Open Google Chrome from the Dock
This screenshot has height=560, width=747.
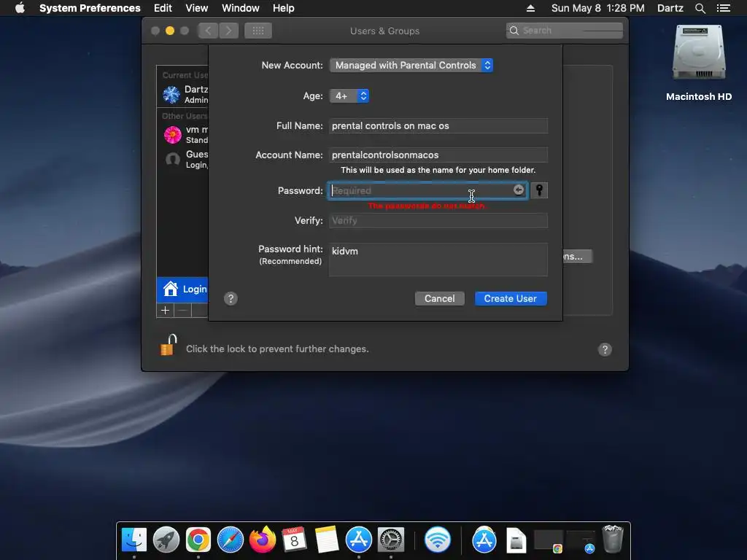[198, 540]
